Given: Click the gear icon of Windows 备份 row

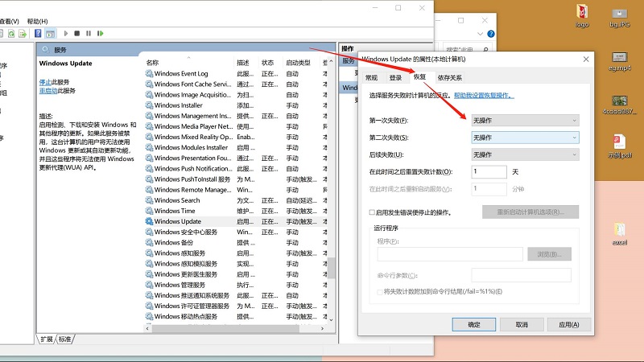Looking at the screenshot, I should point(149,243).
